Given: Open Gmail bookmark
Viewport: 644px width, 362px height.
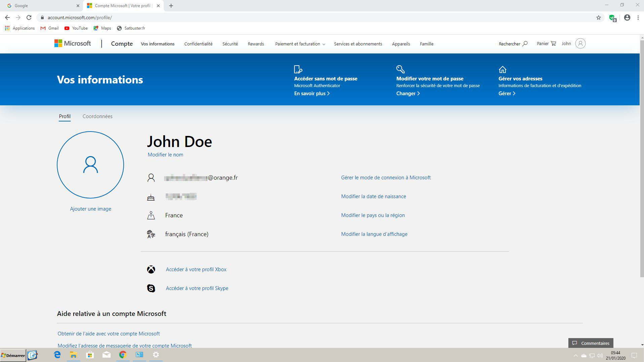Looking at the screenshot, I should point(49,28).
